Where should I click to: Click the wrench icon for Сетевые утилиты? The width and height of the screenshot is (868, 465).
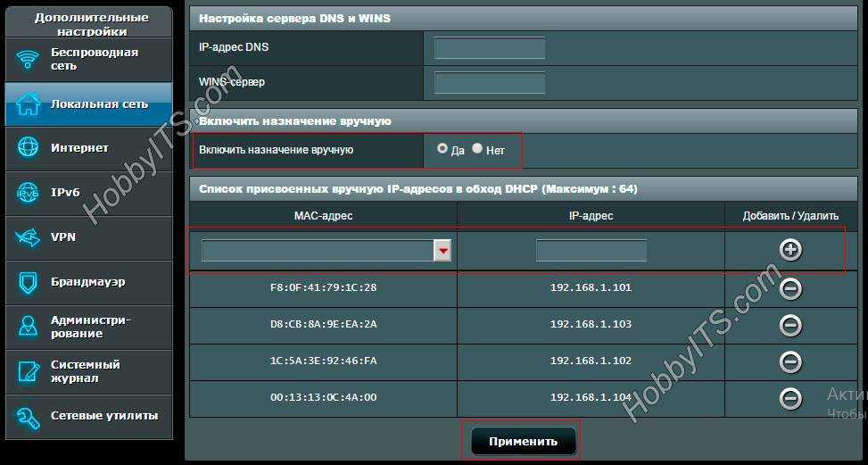click(x=29, y=416)
